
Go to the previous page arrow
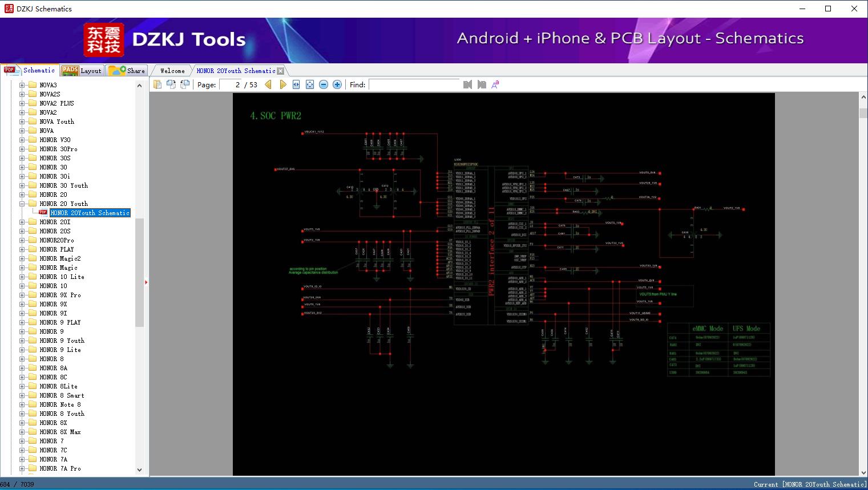pos(268,84)
